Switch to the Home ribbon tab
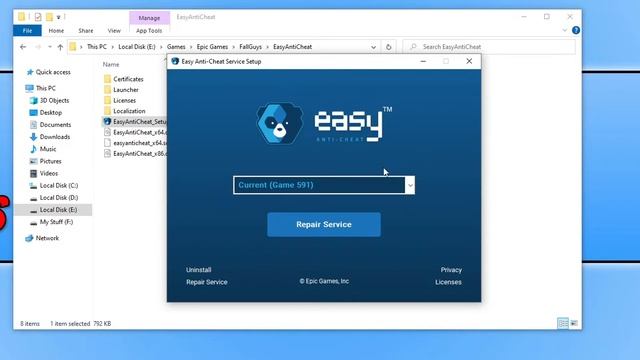Image resolution: width=640 pixels, height=360 pixels. 56,31
